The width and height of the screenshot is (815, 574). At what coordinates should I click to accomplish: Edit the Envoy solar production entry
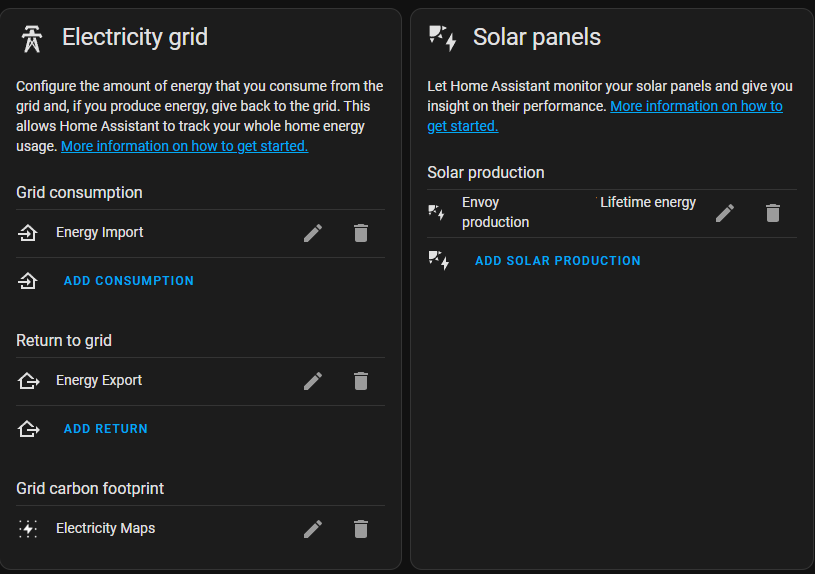pyautogui.click(x=725, y=213)
